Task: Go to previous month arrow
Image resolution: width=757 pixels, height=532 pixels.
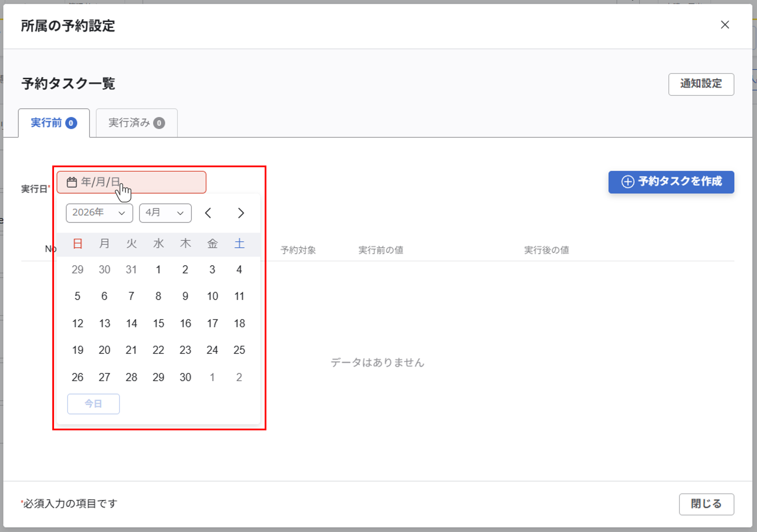Action: (x=208, y=213)
